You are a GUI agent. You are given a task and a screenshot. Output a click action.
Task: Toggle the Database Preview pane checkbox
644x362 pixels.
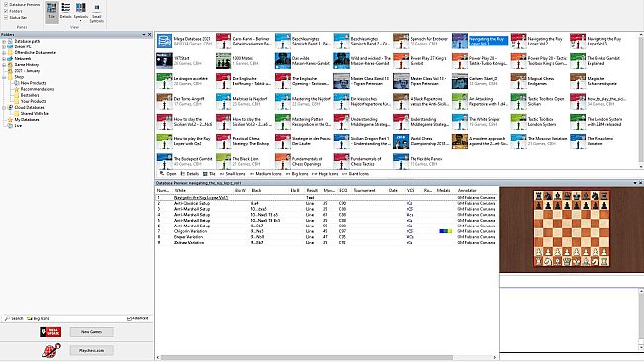click(x=6, y=5)
